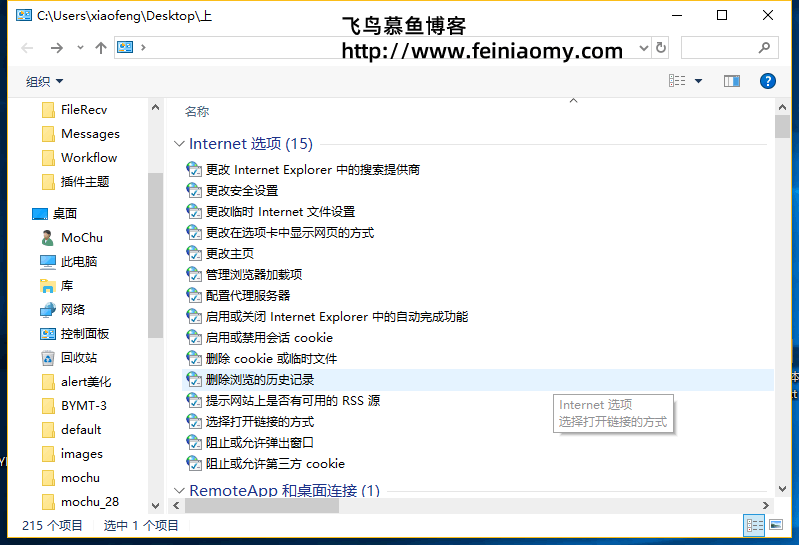Open 回收站 from the sidebar
Image resolution: width=799 pixels, height=545 pixels.
pyautogui.click(x=69, y=358)
